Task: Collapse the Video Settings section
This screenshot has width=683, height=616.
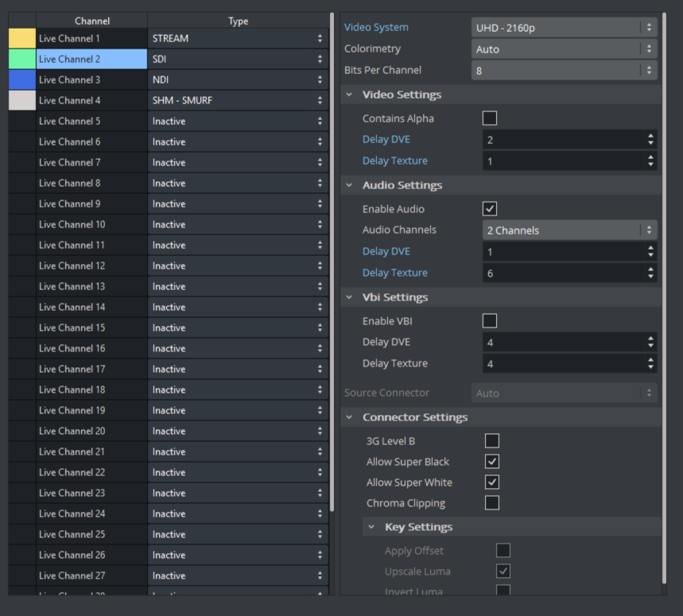Action: coord(349,95)
